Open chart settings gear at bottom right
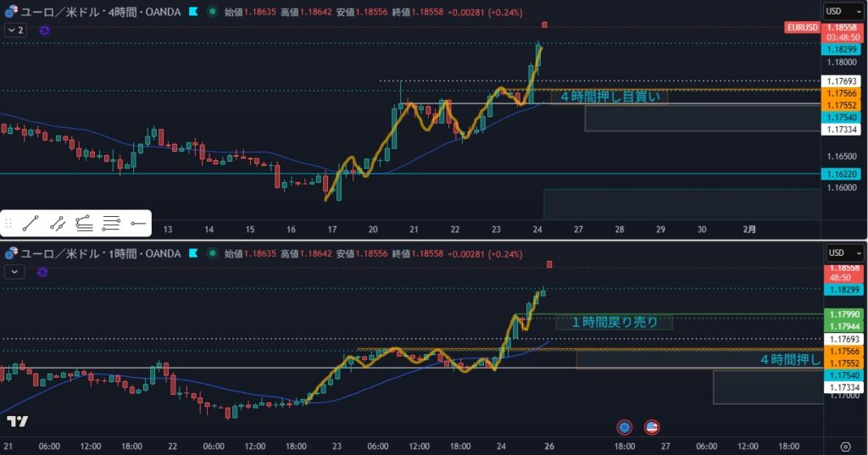The height and width of the screenshot is (455, 868). (844, 447)
